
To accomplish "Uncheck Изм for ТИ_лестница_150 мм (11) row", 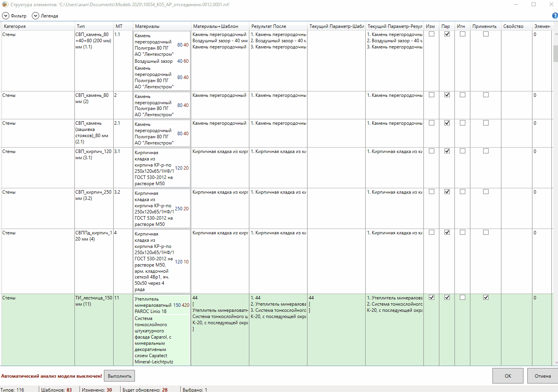I will click(x=432, y=297).
